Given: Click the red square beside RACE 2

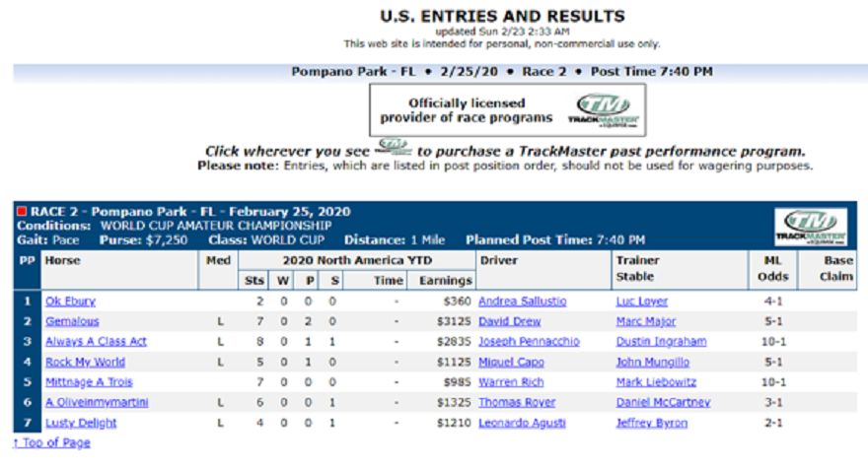Looking at the screenshot, I should point(22,211).
